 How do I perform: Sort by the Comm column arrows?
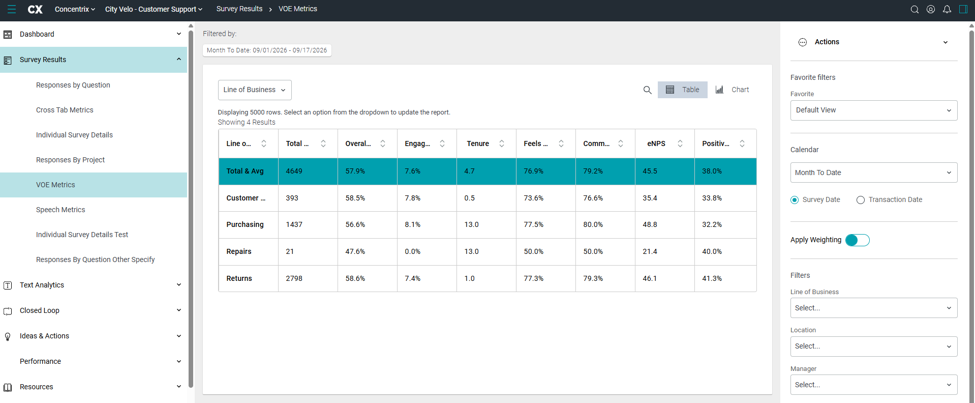[x=621, y=144]
